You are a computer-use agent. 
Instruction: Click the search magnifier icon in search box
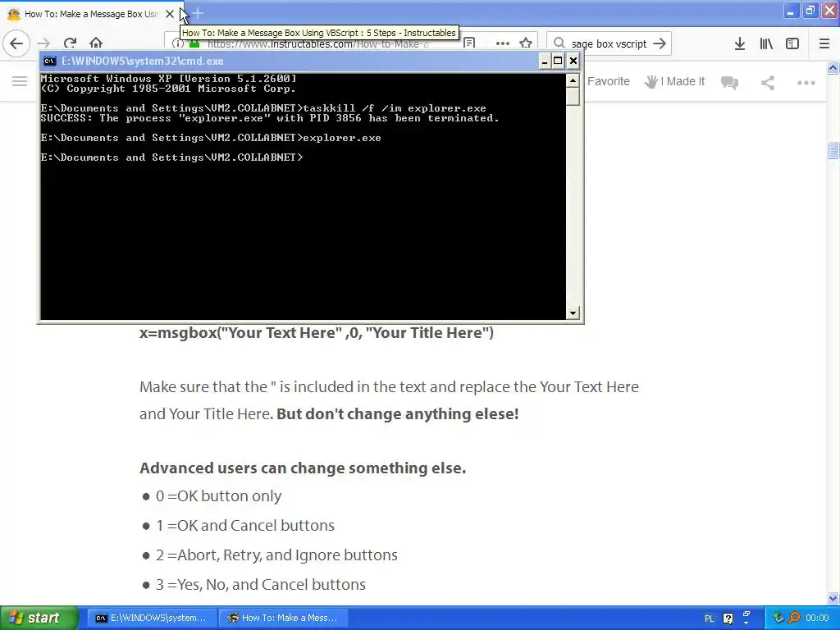pyautogui.click(x=559, y=43)
